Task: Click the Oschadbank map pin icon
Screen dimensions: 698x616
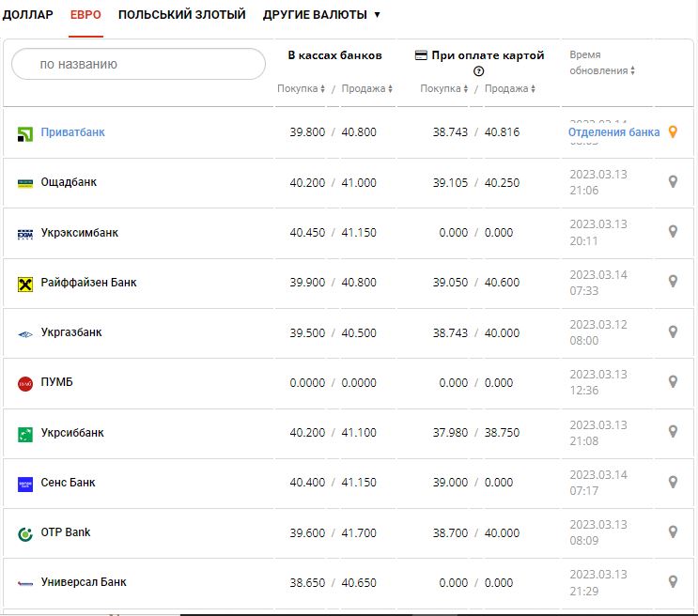Action: click(x=673, y=182)
